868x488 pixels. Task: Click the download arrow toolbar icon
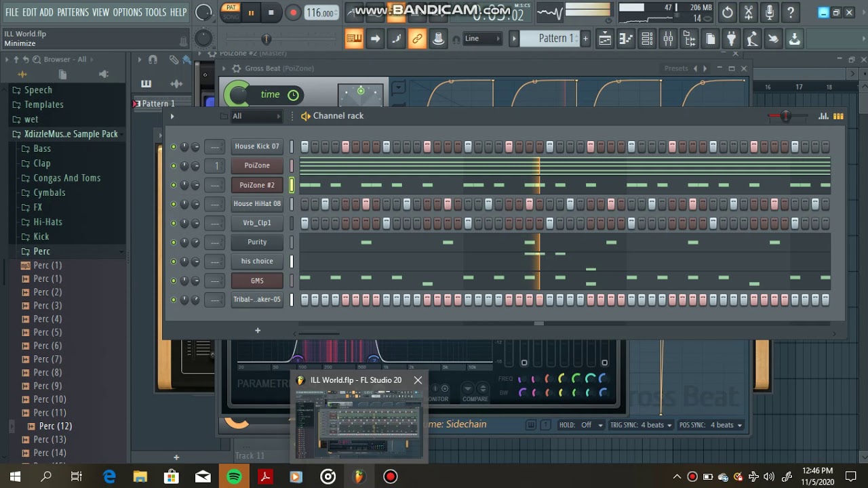[x=794, y=39]
